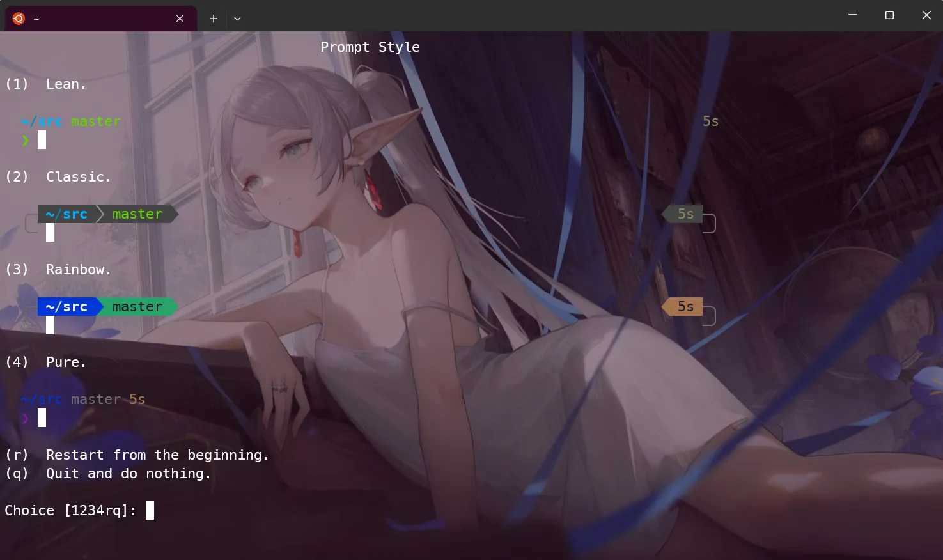Select the "~" tab title

click(x=36, y=19)
